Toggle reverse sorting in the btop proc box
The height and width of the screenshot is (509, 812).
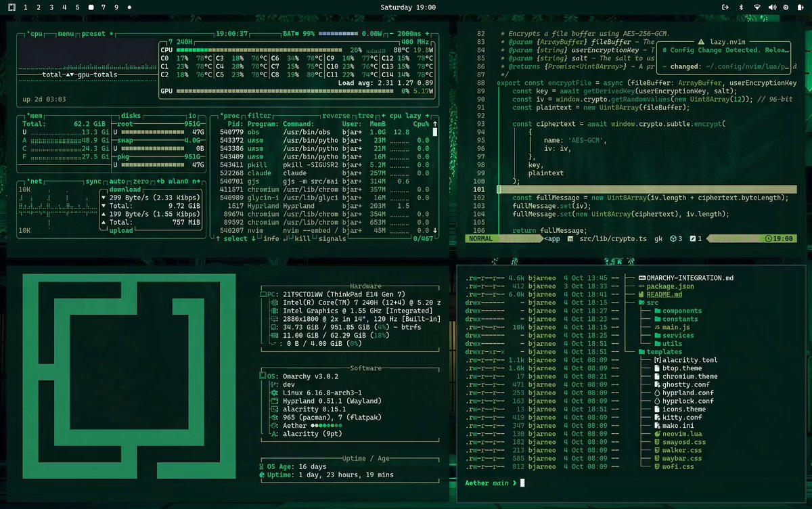pyautogui.click(x=336, y=116)
